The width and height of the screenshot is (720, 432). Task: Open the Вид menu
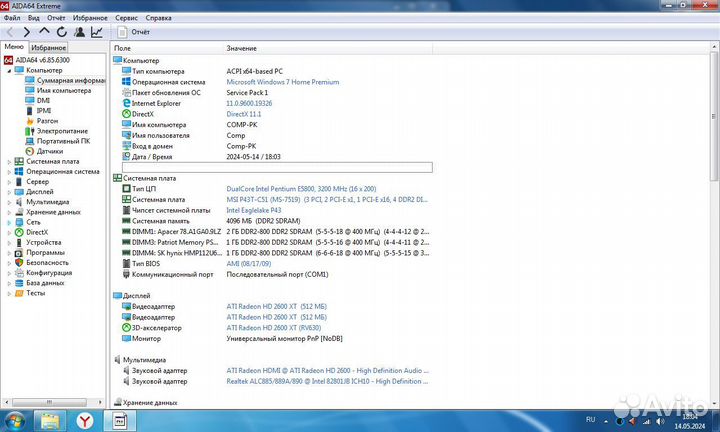(34, 18)
